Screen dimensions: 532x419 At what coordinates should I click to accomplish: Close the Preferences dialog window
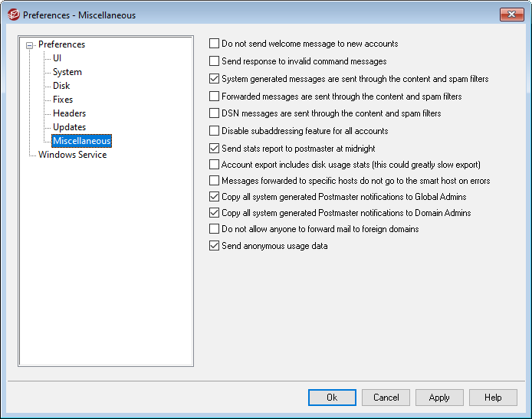pyautogui.click(x=511, y=15)
